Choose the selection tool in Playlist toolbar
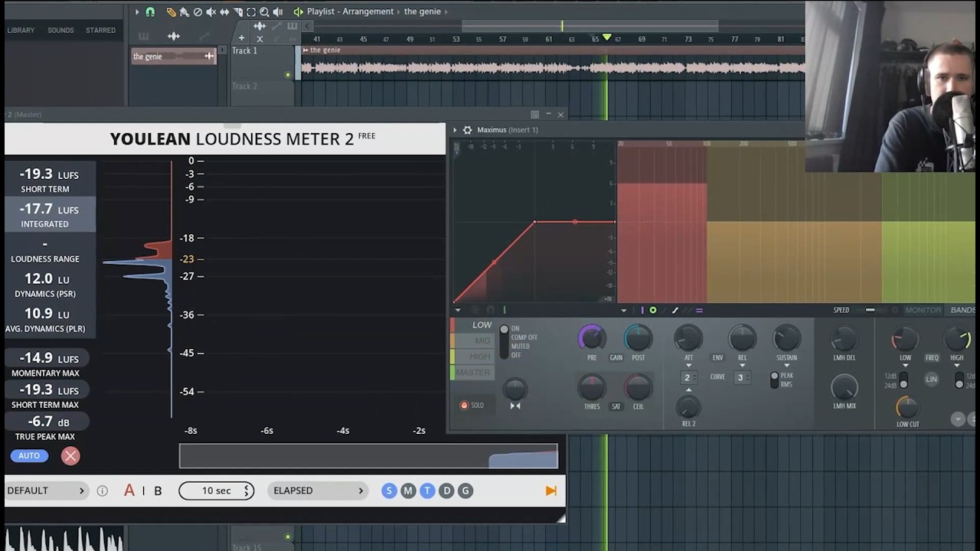 251,11
